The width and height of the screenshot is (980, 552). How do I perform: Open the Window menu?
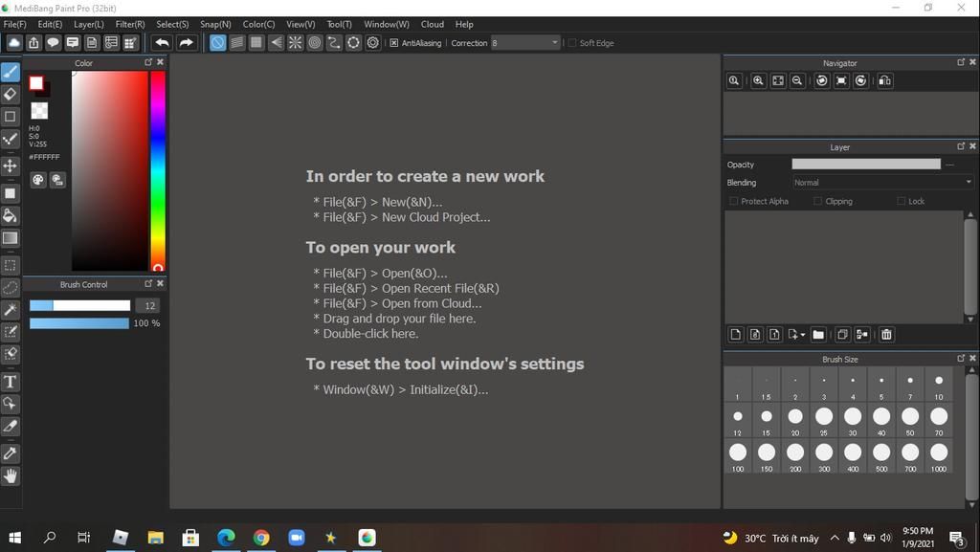click(387, 24)
